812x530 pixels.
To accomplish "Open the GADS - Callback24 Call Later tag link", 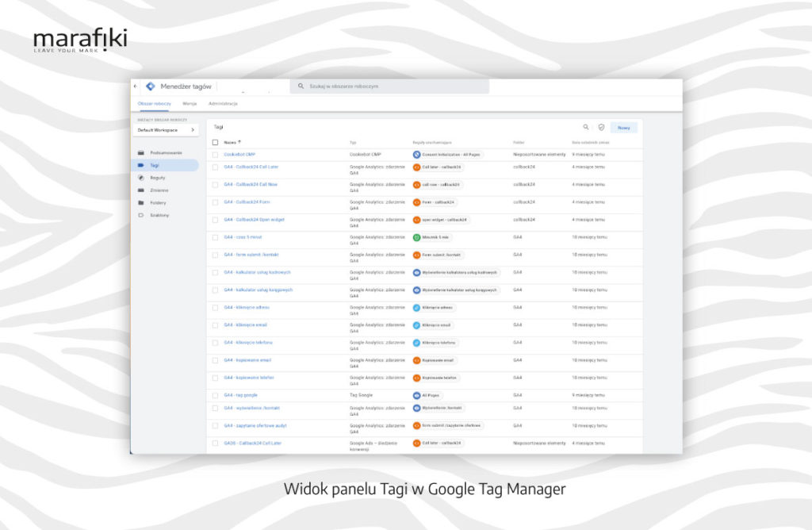I will pyautogui.click(x=253, y=443).
